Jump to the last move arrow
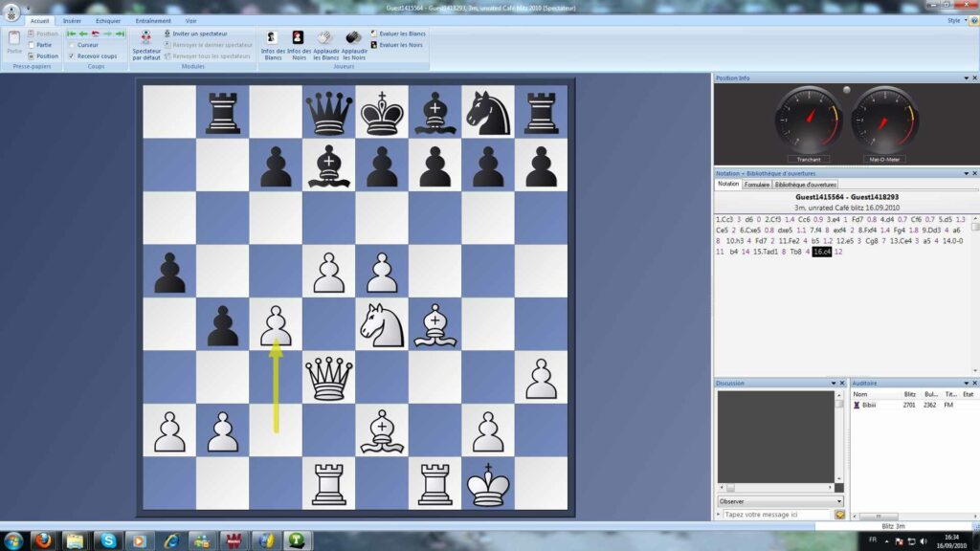 (120, 33)
